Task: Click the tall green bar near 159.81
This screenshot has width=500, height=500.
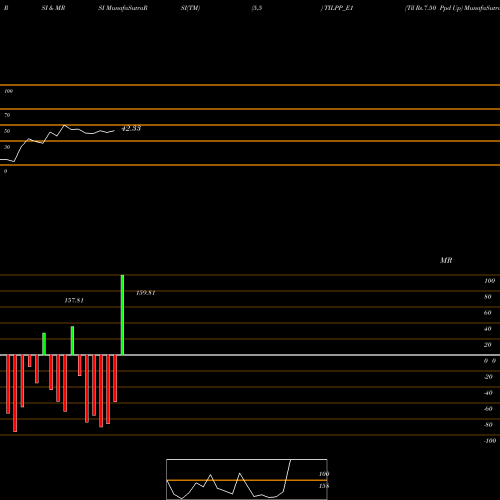Action: pyautogui.click(x=122, y=315)
